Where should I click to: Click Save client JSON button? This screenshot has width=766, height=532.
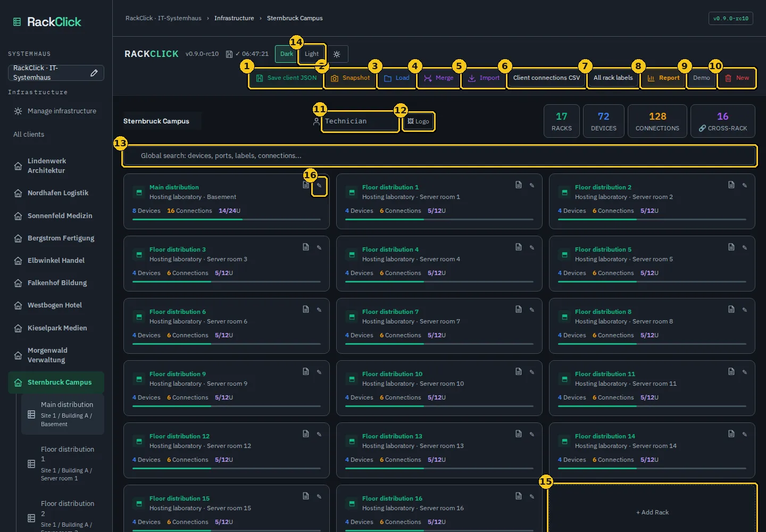tap(286, 78)
